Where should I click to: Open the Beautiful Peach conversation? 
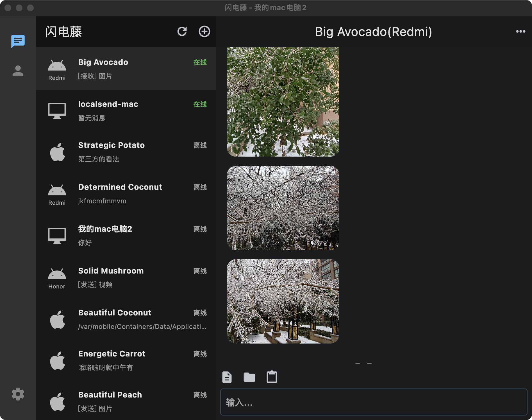point(126,401)
